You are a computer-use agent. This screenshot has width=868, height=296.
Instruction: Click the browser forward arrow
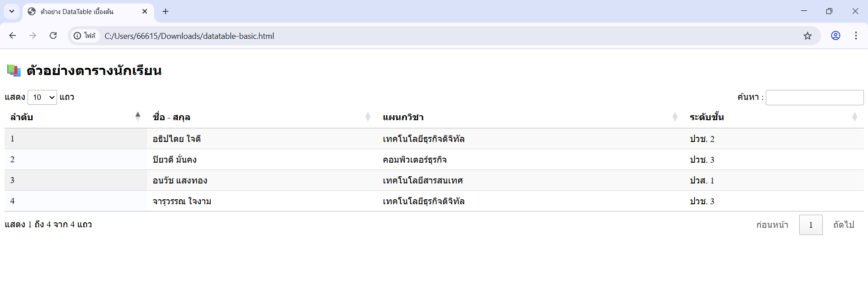point(33,36)
